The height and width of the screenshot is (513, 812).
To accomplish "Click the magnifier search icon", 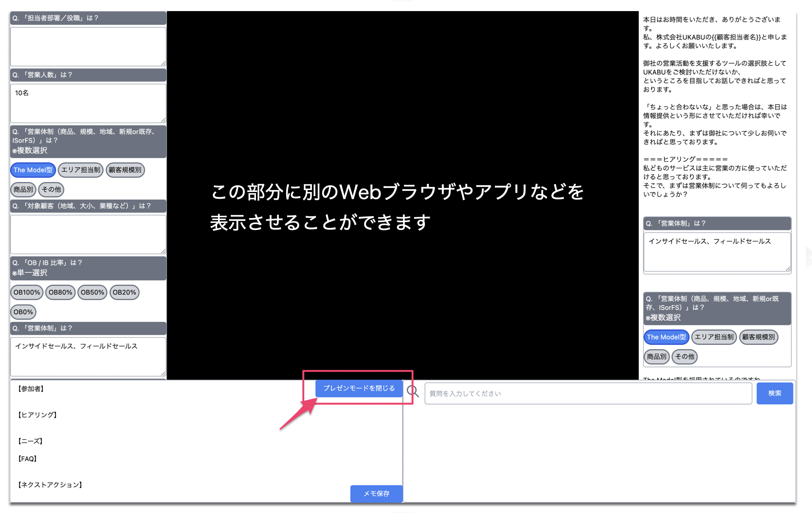I will (x=413, y=391).
